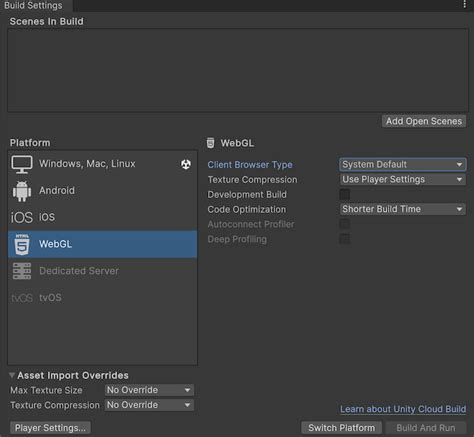Open WebGL Texture Compression Use Player Settings dropdown
This screenshot has height=437, width=474.
coord(403,179)
